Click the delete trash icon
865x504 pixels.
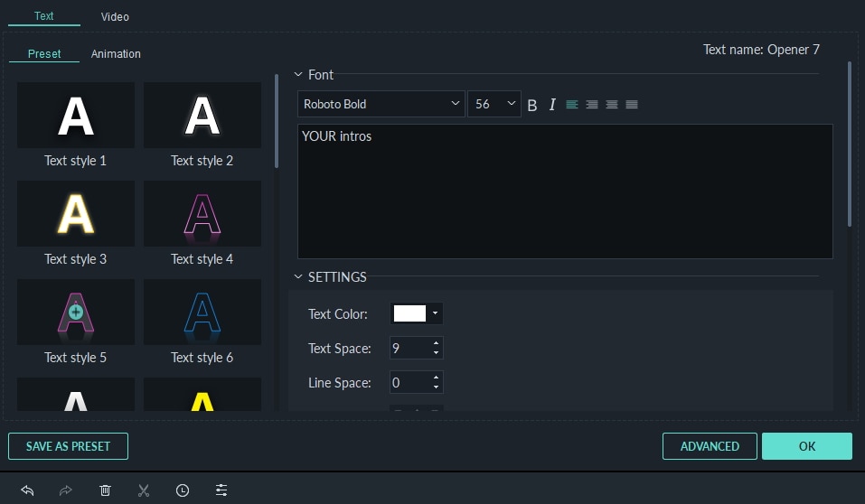105,490
